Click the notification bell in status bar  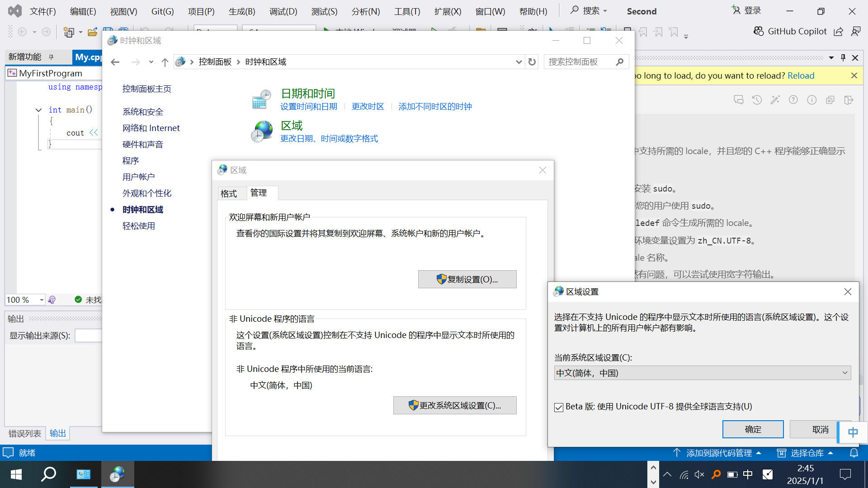854,453
